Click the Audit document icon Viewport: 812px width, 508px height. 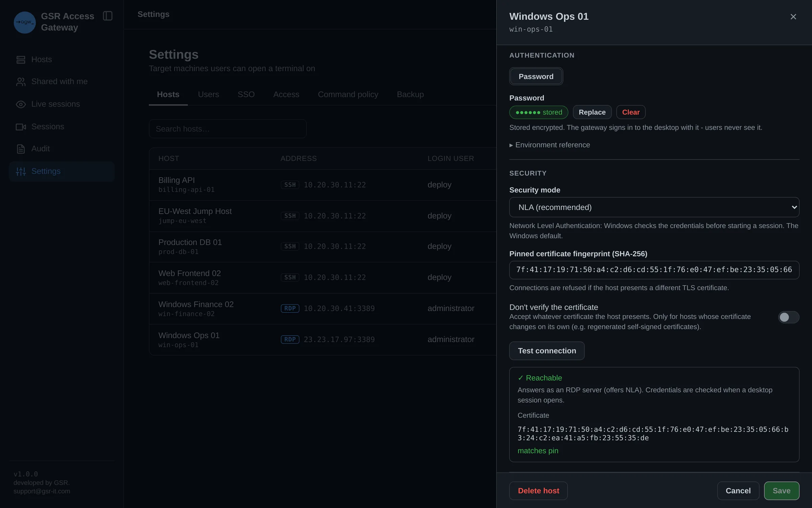point(21,149)
